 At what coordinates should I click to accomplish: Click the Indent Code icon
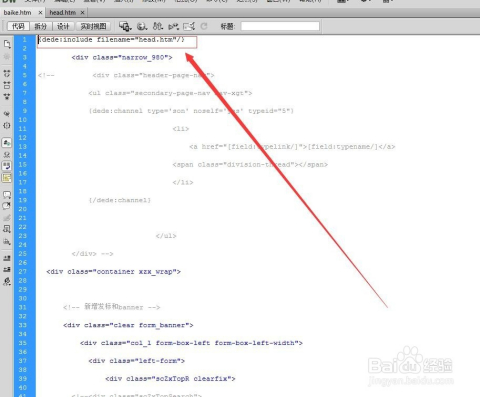tap(7, 258)
